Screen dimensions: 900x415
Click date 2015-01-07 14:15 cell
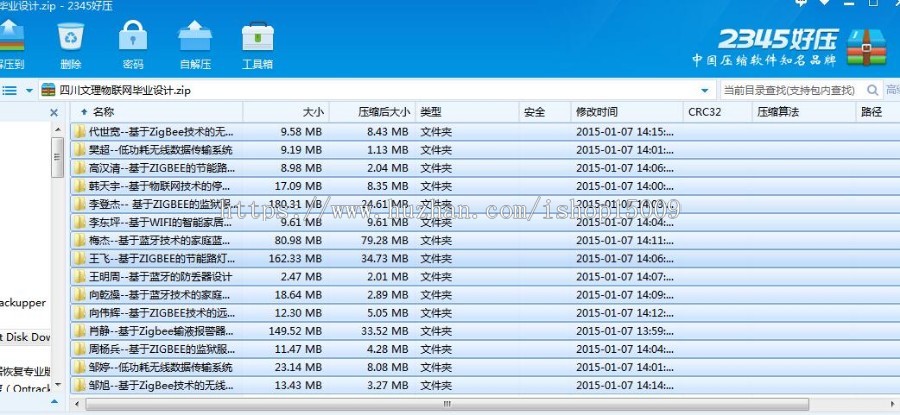(625, 131)
